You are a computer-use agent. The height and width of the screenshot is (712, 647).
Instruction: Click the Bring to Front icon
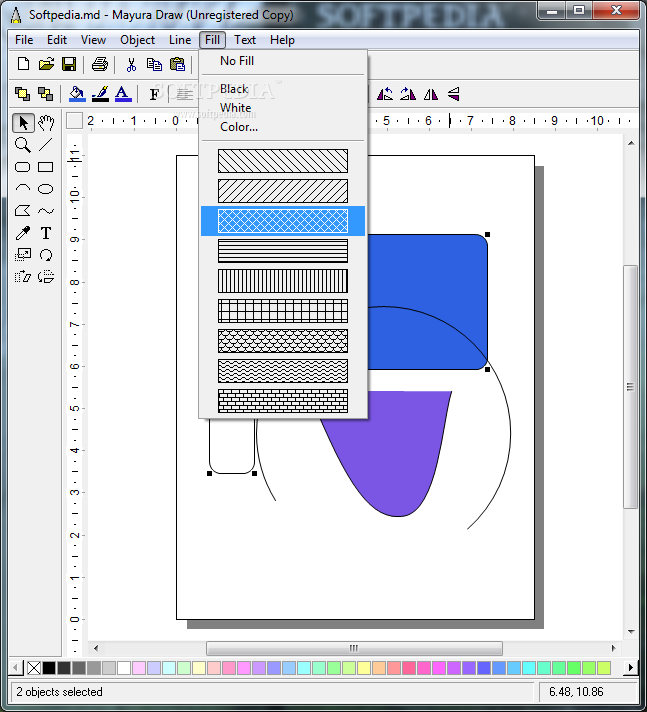22,94
